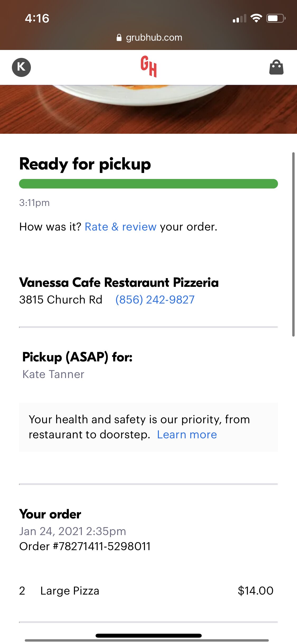Viewport: 297px width, 644px height.
Task: Click the green order progress bar
Action: [148, 184]
